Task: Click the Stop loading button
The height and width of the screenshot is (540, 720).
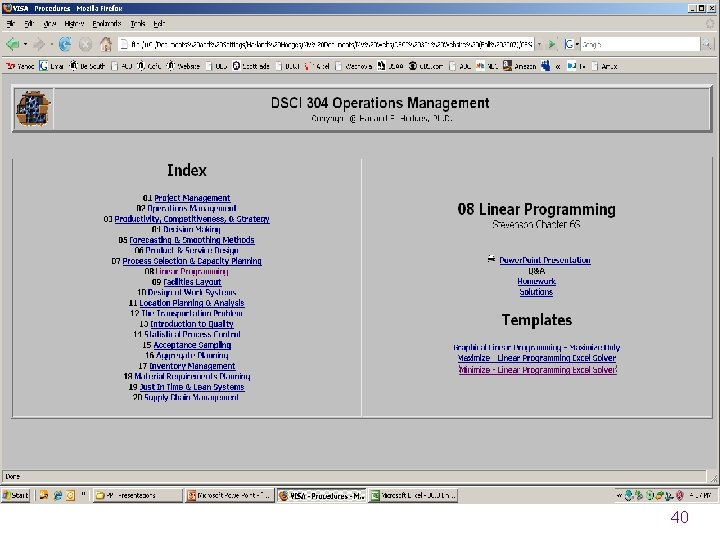Action: point(85,44)
